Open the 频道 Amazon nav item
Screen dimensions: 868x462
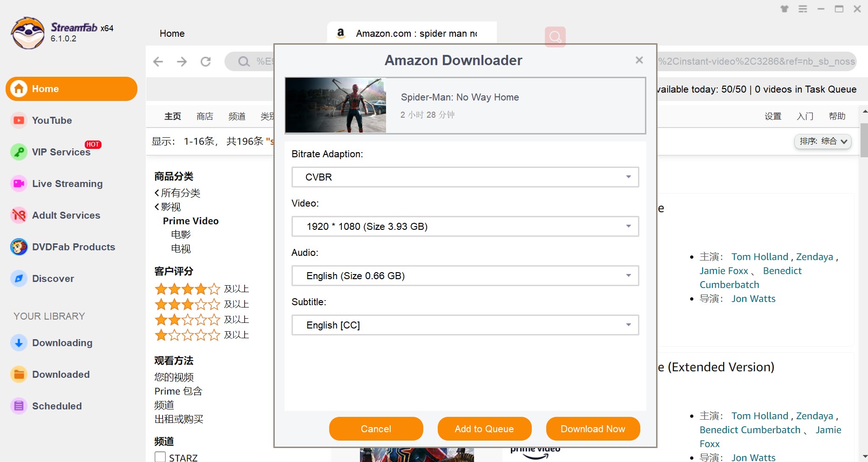coord(237,116)
